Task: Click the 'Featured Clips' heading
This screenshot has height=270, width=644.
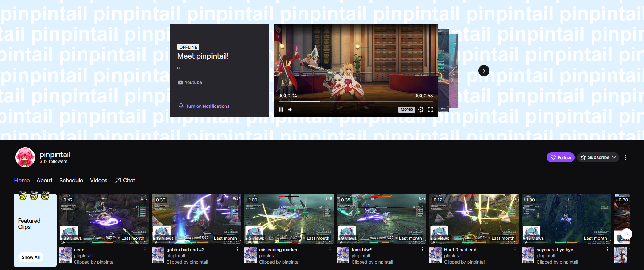Action: (29, 224)
